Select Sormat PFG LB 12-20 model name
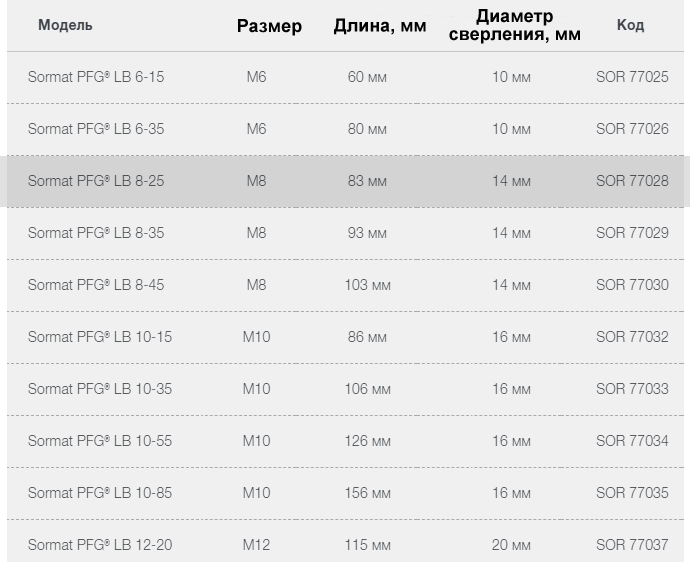 click(x=100, y=545)
